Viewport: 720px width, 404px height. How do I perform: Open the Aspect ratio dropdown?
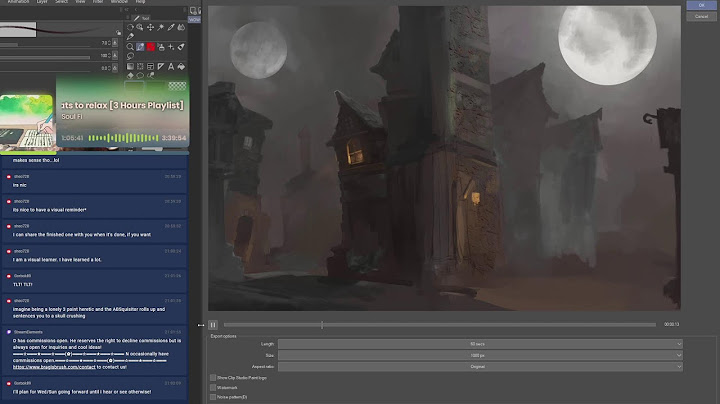pyautogui.click(x=480, y=366)
